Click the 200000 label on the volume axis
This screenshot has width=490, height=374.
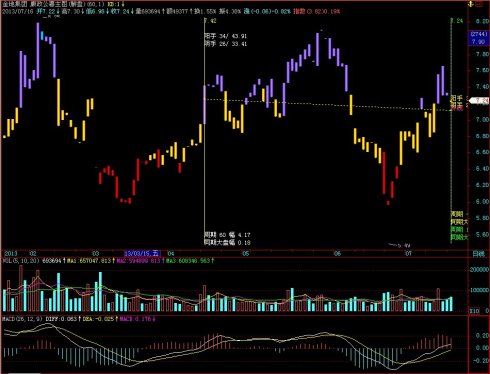pos(479,270)
